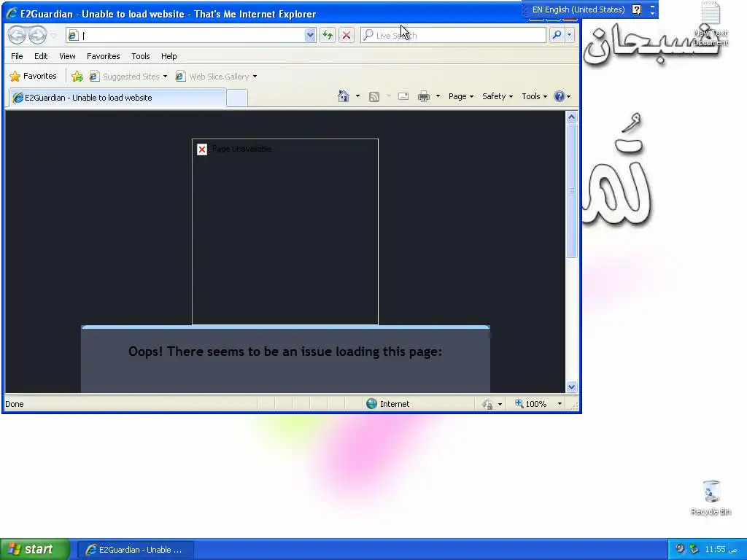Click the vertical scrollbar thumb
Image resolution: width=747 pixels, height=560 pixels.
click(x=572, y=190)
